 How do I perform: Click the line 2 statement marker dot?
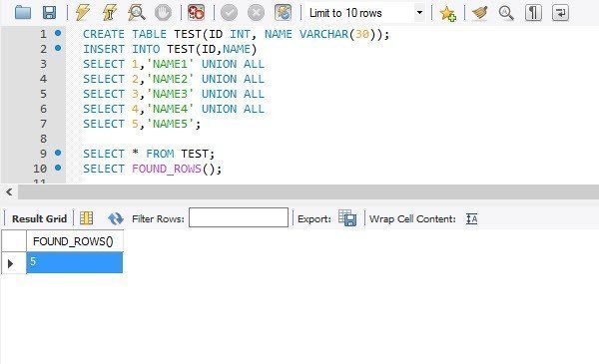click(58, 48)
